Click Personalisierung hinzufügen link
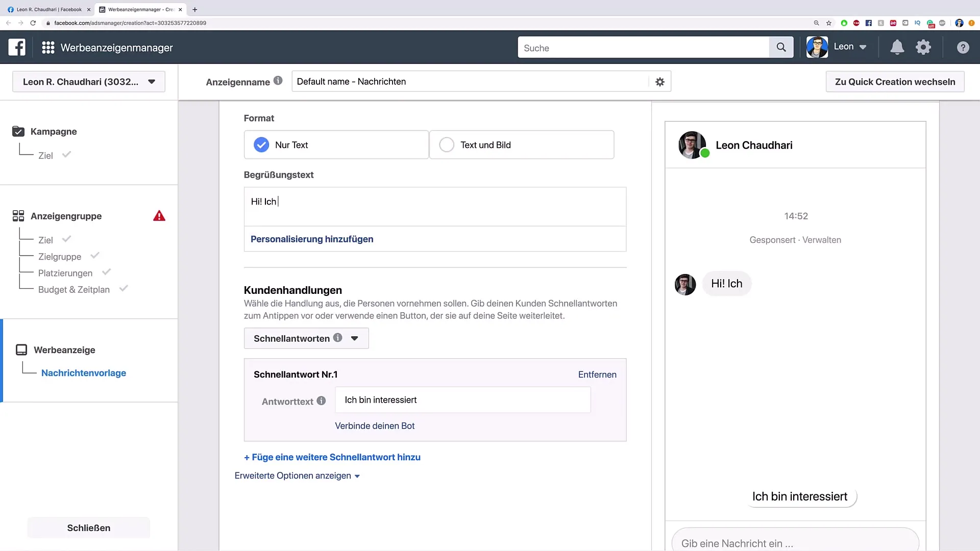980x551 pixels. (x=313, y=239)
